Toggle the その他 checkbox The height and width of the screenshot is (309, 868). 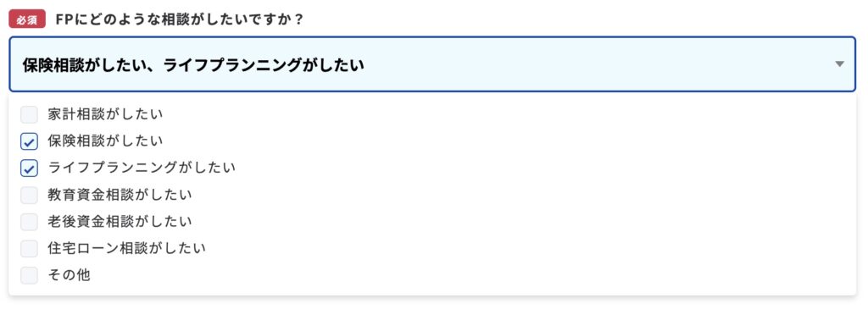pos(30,275)
